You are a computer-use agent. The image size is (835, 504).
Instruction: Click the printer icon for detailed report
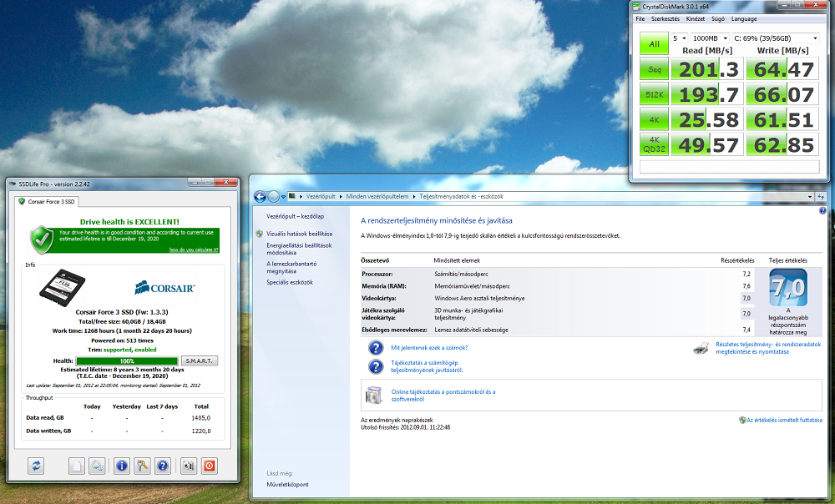tap(701, 349)
